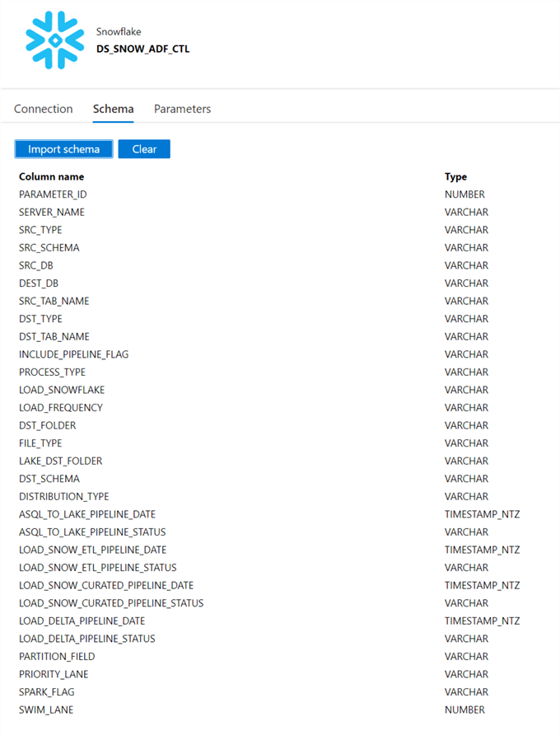Click the Type column header
560x740 pixels.
[455, 176]
